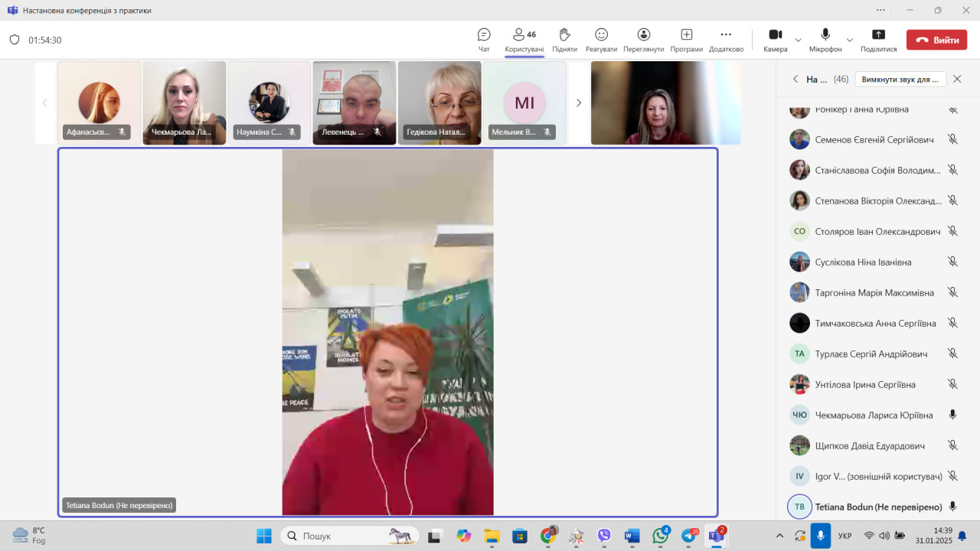
Task: Click the meeting timer 01:54:30
Action: click(45, 40)
